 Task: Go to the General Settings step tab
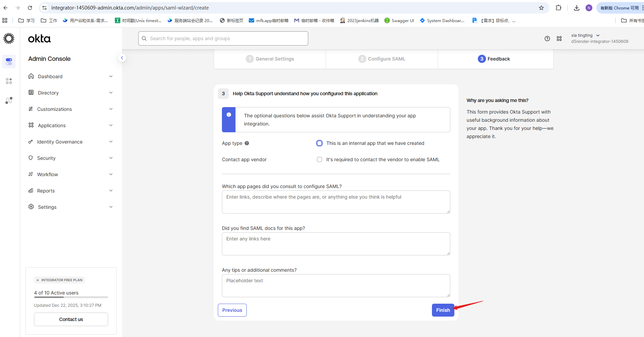270,59
